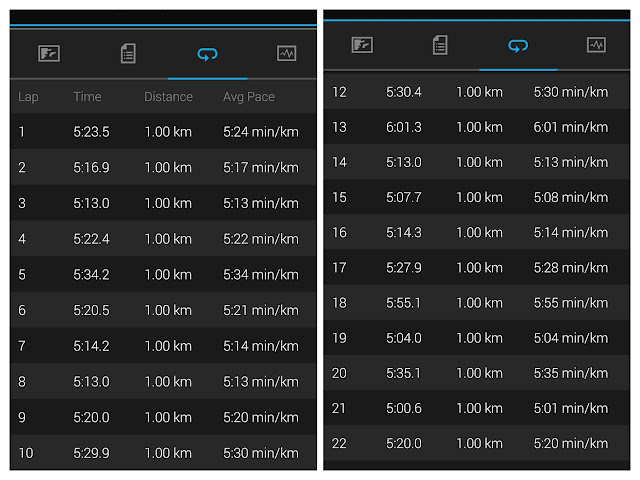The image size is (640, 480).
Task: Tap lap 15 time value 5:07.7
Action: tap(404, 197)
